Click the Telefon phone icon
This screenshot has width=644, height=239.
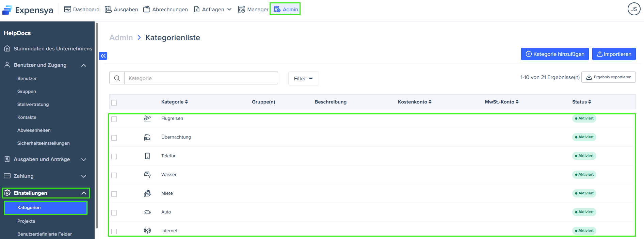tap(147, 156)
